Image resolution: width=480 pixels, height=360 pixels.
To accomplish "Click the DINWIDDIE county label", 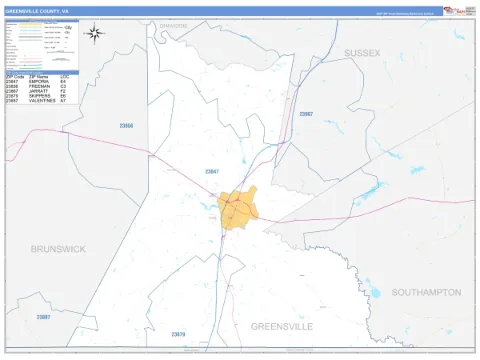I will [x=173, y=26].
